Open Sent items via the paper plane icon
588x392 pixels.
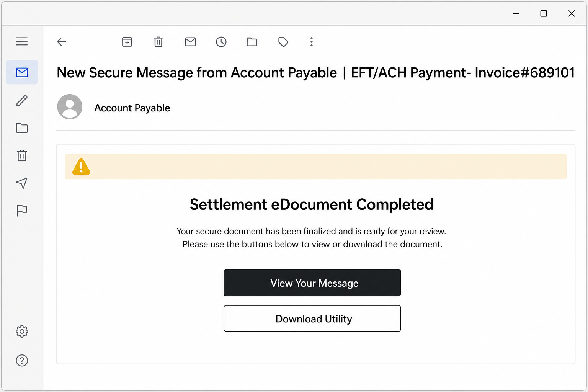coord(22,183)
